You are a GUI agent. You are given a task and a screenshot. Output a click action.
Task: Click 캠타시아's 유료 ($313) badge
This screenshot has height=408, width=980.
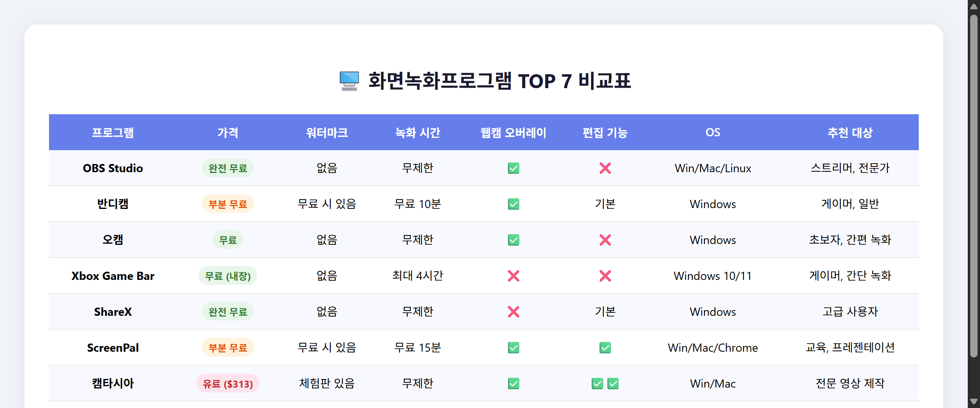click(x=228, y=384)
